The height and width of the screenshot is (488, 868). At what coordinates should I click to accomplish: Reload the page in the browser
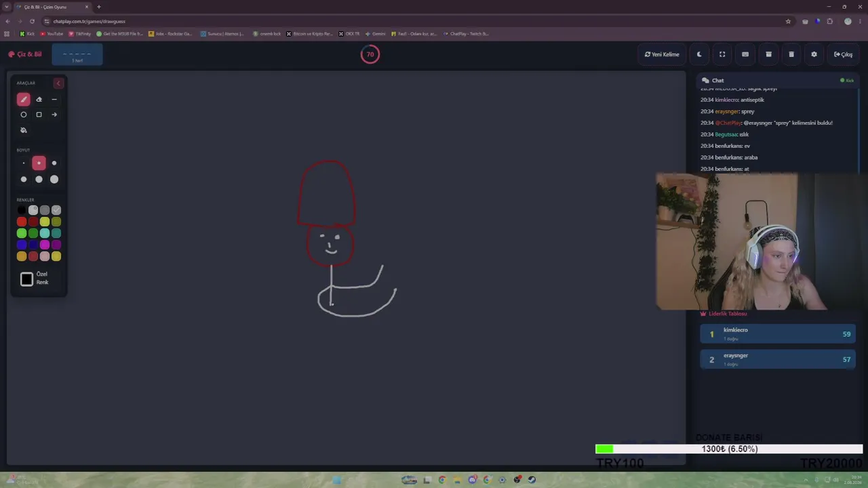[32, 21]
